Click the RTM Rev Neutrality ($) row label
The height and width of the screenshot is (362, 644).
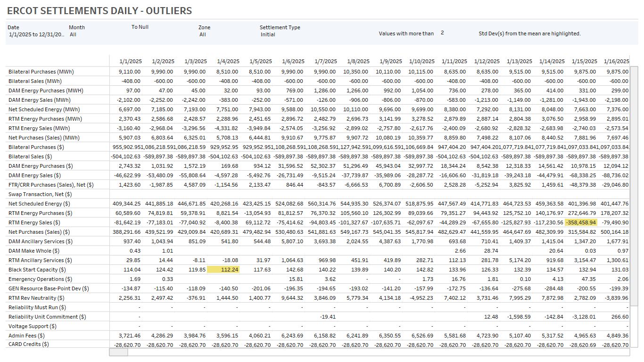pyautogui.click(x=39, y=298)
